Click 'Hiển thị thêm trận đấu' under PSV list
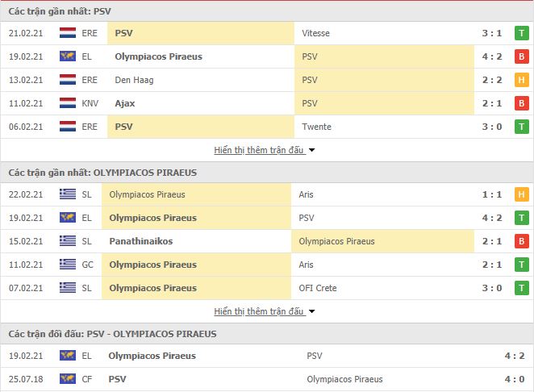Screen dimensions: 534x392 click(258, 150)
